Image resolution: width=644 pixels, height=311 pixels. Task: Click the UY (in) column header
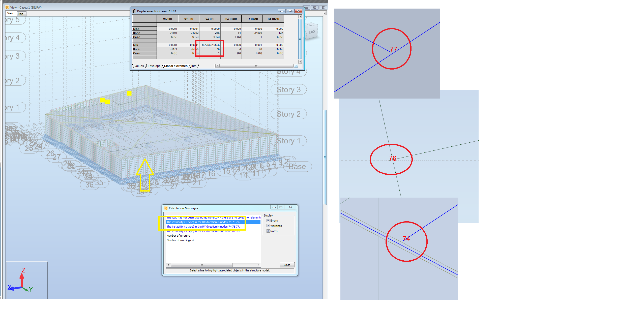pyautogui.click(x=189, y=19)
